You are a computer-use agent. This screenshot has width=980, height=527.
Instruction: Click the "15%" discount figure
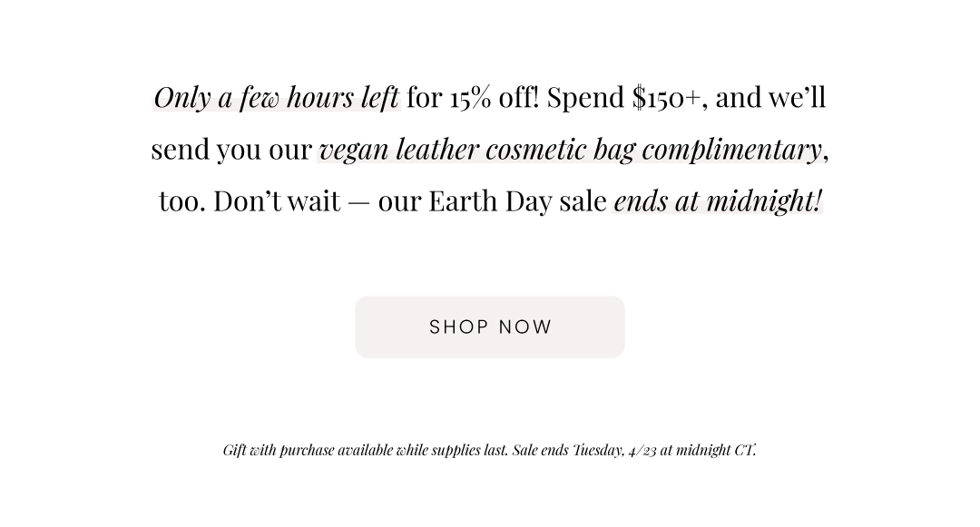click(470, 97)
